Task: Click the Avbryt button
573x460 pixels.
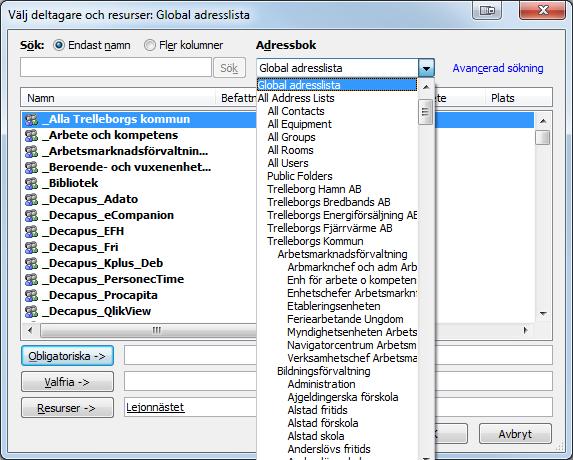Action: 515,434
